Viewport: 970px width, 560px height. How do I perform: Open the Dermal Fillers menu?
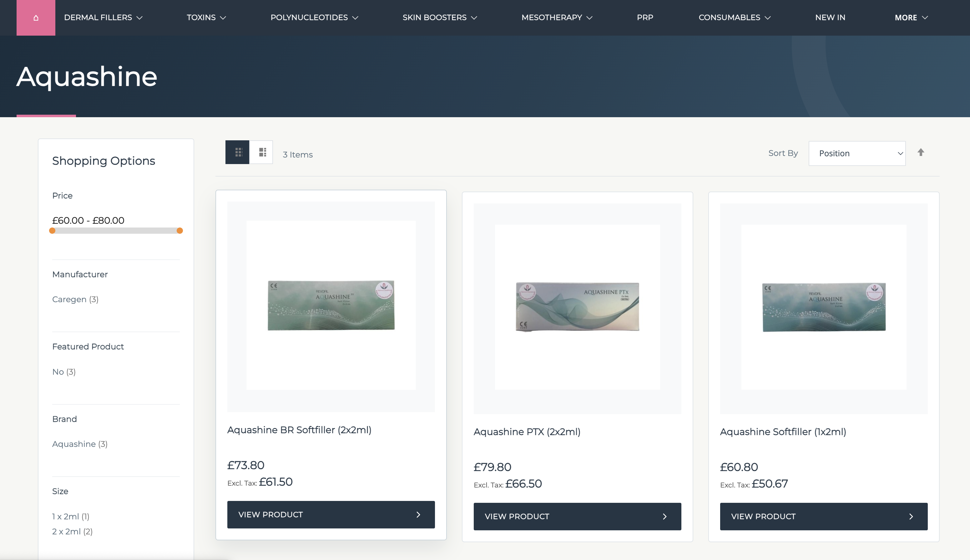click(103, 18)
